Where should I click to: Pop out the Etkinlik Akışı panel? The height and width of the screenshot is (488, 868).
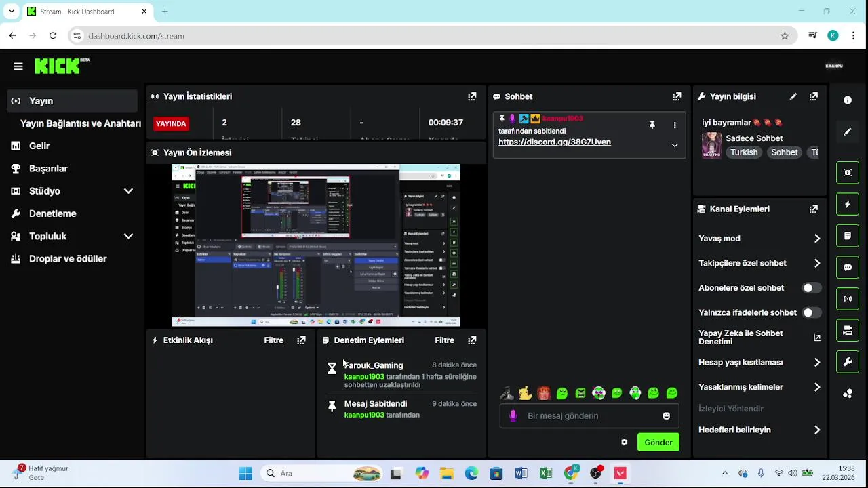click(301, 340)
